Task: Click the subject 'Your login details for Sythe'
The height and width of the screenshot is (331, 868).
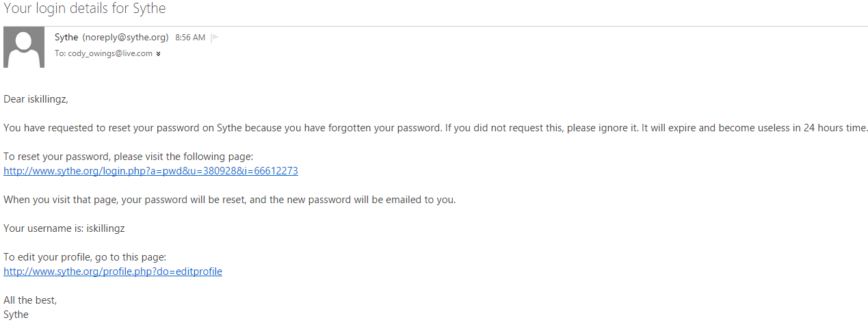Action: coord(85,9)
